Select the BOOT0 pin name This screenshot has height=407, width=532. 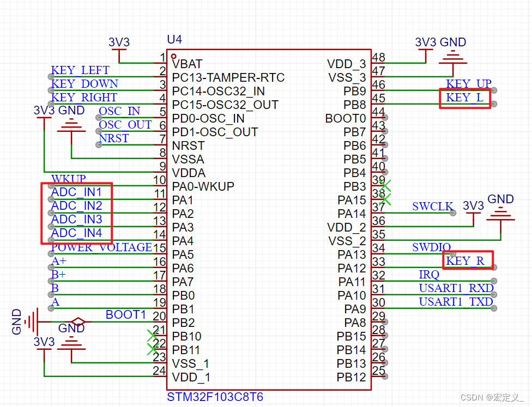coord(346,118)
